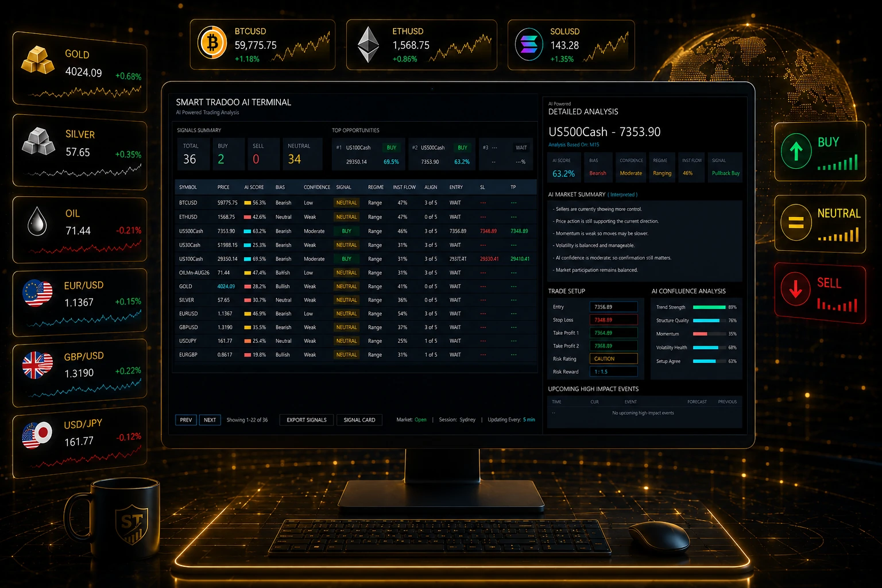
Task: Select the #2 US500Cash top opportunity
Action: coord(441,154)
